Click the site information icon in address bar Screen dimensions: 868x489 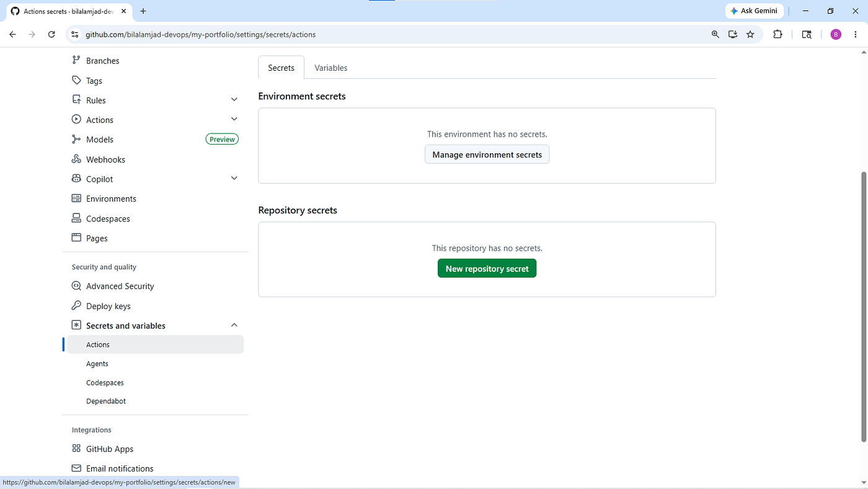tap(75, 35)
